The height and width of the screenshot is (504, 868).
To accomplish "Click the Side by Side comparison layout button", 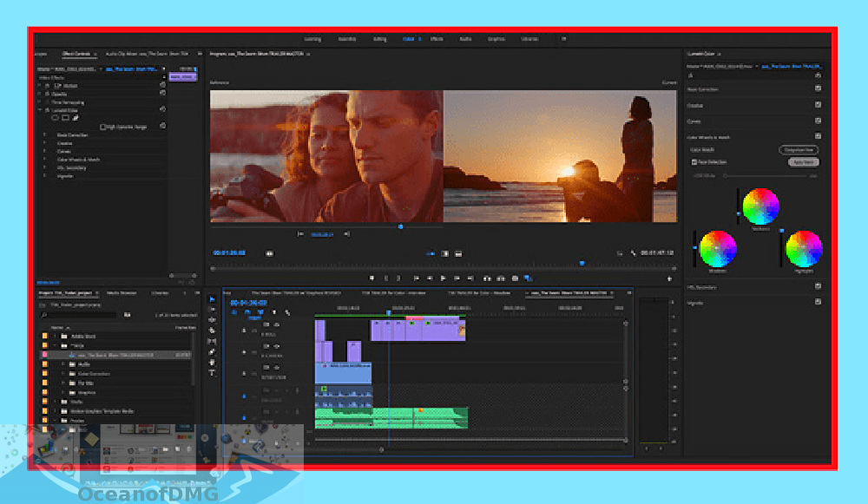I will click(x=431, y=253).
